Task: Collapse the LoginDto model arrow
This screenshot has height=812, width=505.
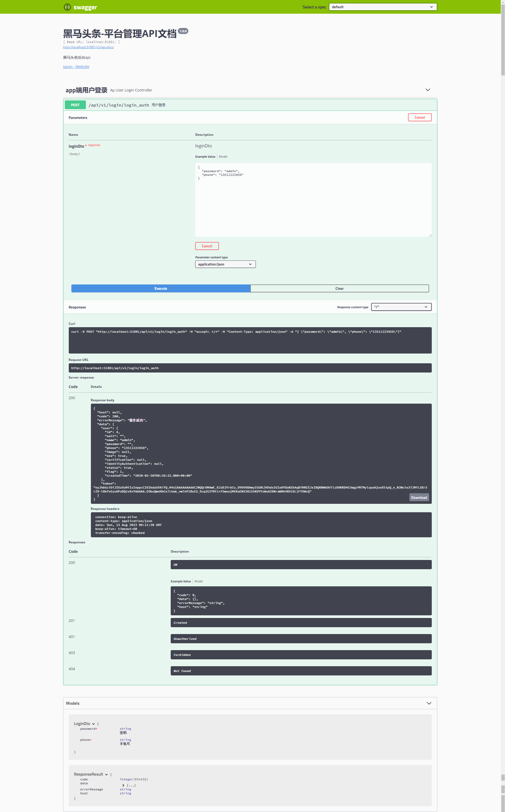Action: (94, 724)
